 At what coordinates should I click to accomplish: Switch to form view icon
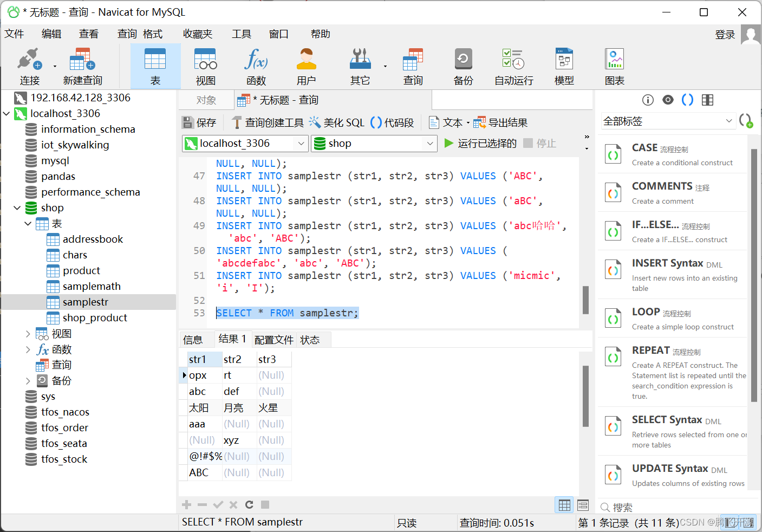[x=583, y=505]
